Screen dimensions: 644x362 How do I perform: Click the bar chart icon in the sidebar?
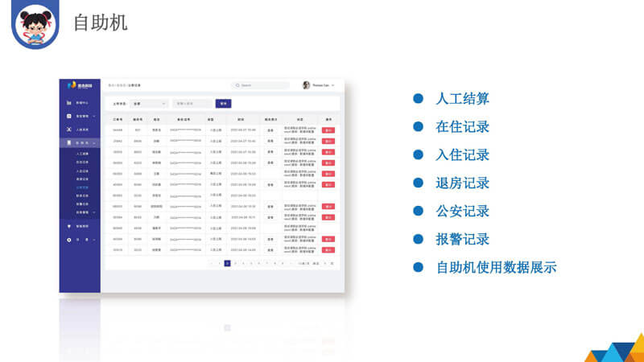coord(69,103)
